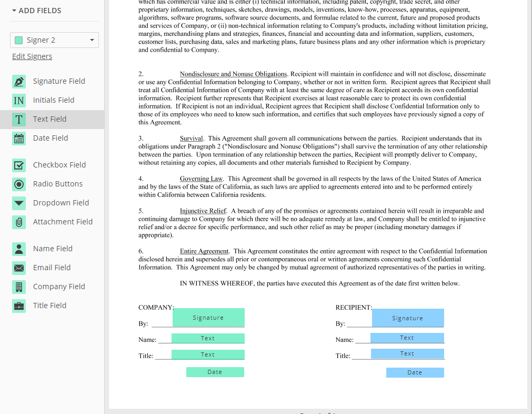Select the Date Field calendar icon
Image resolution: width=532 pixels, height=414 pixels.
[19, 139]
